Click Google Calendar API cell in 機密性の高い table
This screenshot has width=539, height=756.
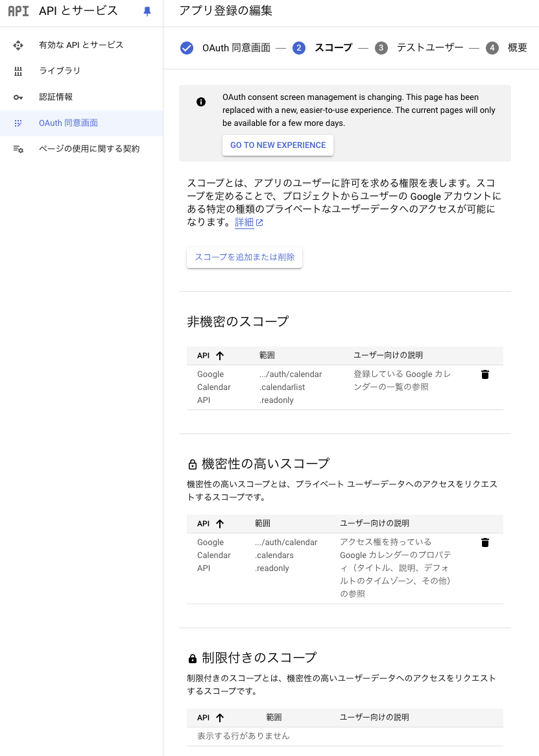(x=213, y=555)
